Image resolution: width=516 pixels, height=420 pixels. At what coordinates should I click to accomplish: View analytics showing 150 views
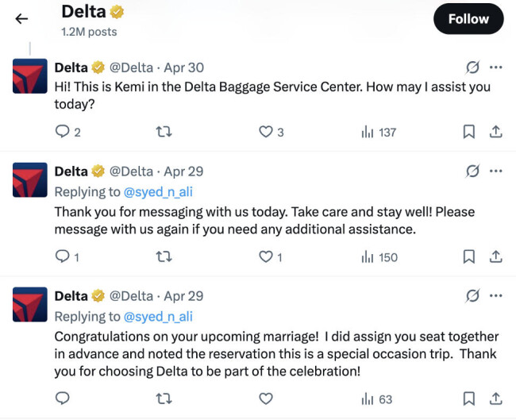[379, 256]
